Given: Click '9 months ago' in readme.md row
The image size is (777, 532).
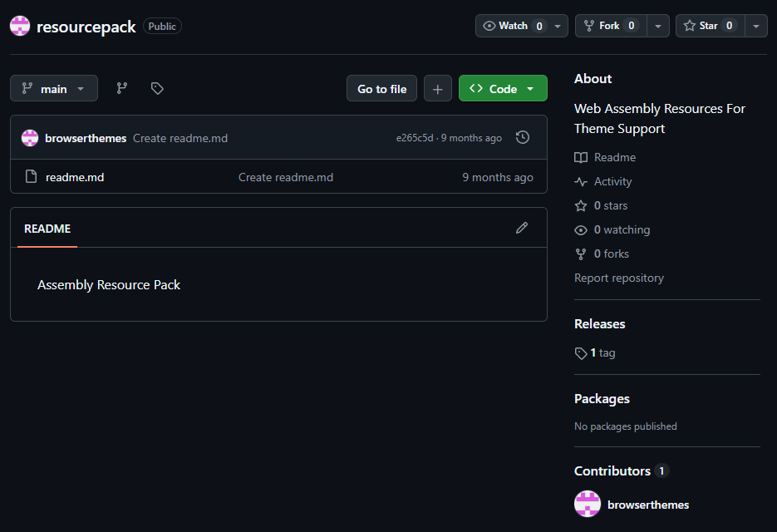Looking at the screenshot, I should (x=498, y=177).
